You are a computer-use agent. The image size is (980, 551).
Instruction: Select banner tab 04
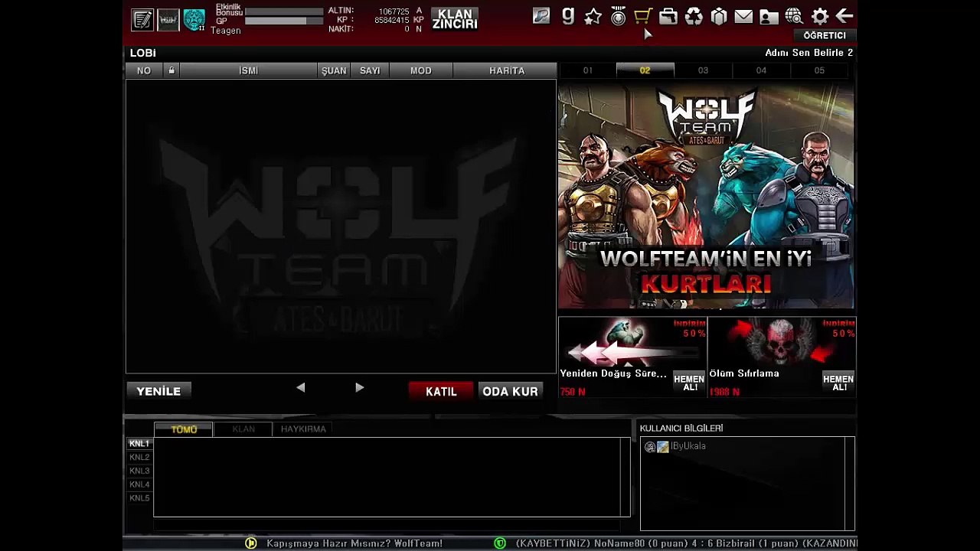click(x=761, y=70)
